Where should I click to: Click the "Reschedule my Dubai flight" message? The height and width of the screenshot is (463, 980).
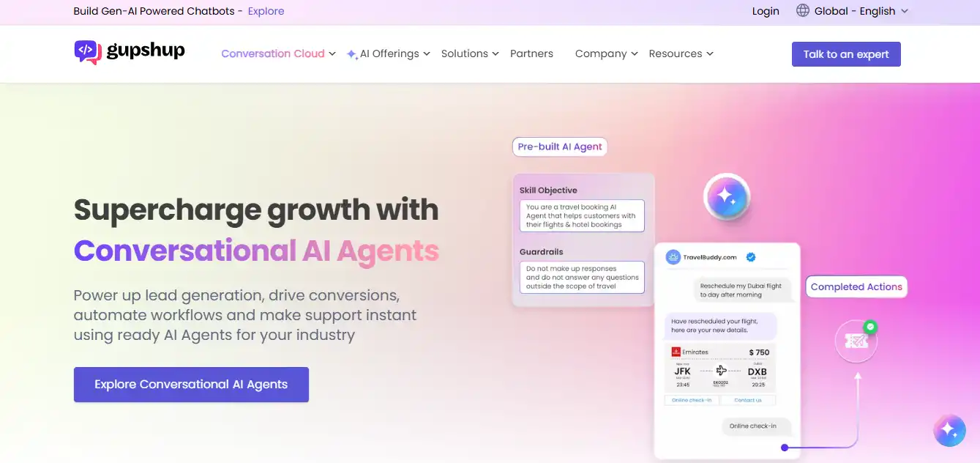pos(742,290)
